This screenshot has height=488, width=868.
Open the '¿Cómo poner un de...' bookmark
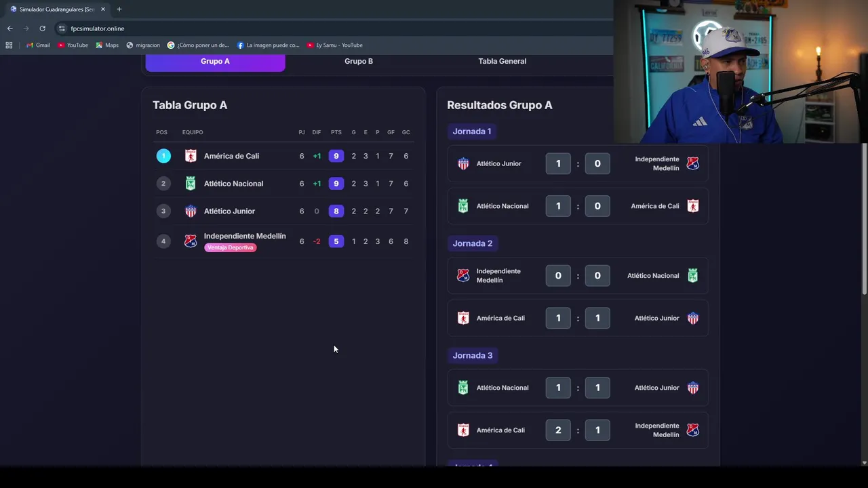pyautogui.click(x=198, y=45)
